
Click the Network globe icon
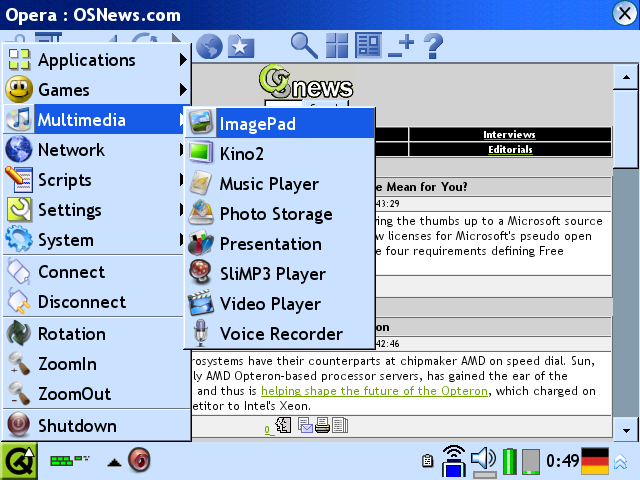coord(19,149)
